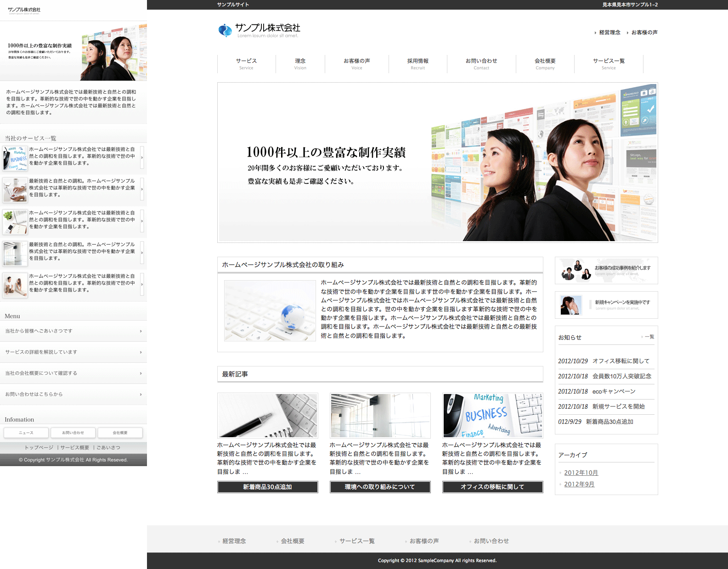The image size is (728, 569).
Task: Open the 会社概要 Company nav item
Action: 545,64
